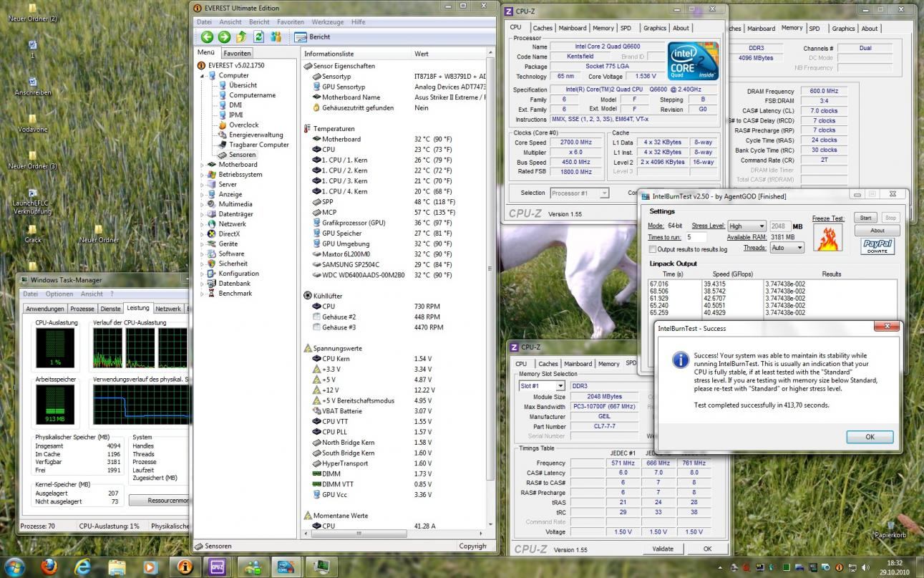The width and height of the screenshot is (924, 578).
Task: Open the Threads dropdown set to Auto
Action: (x=787, y=248)
